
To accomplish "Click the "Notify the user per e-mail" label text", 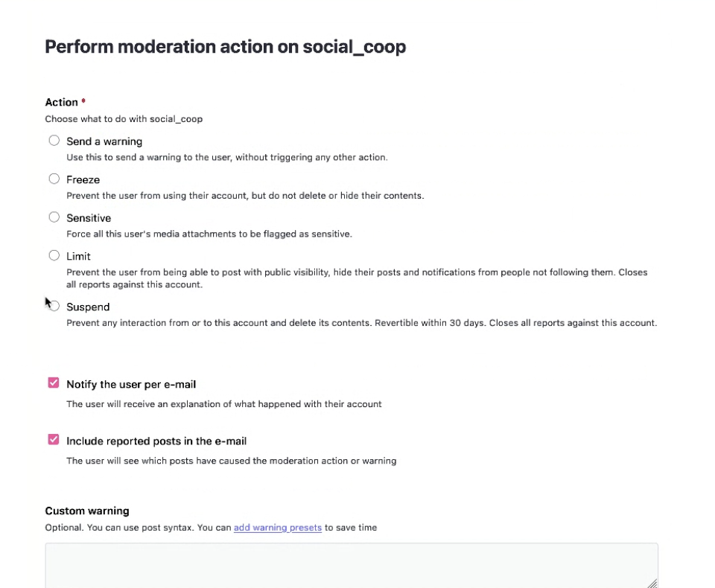I will point(131,385).
